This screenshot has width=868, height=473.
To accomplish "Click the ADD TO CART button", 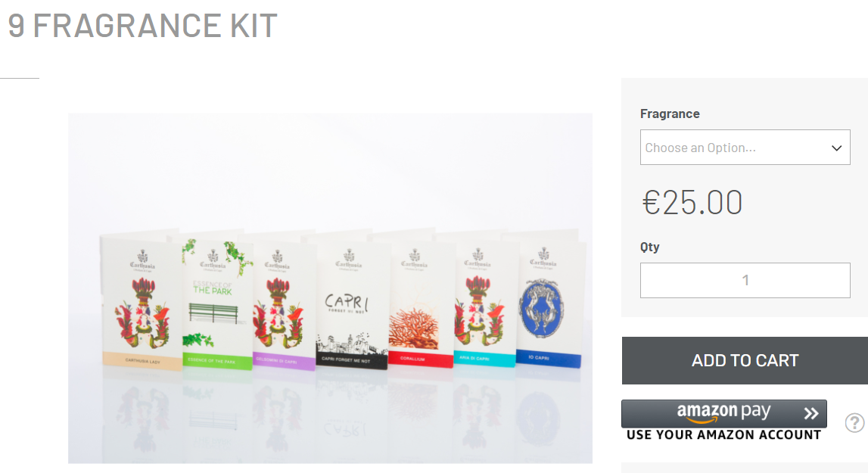I will coord(745,360).
